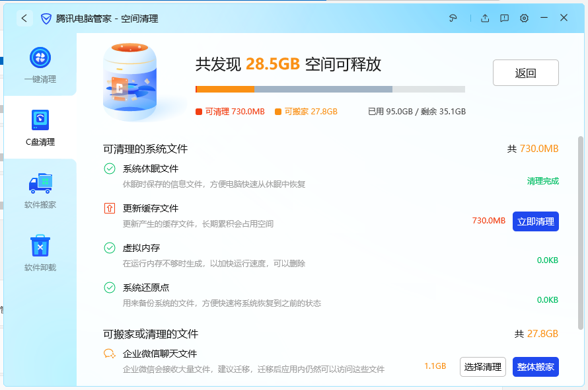Click the 虚拟内存 row title
Viewport: 588px width, 390px height.
point(141,248)
